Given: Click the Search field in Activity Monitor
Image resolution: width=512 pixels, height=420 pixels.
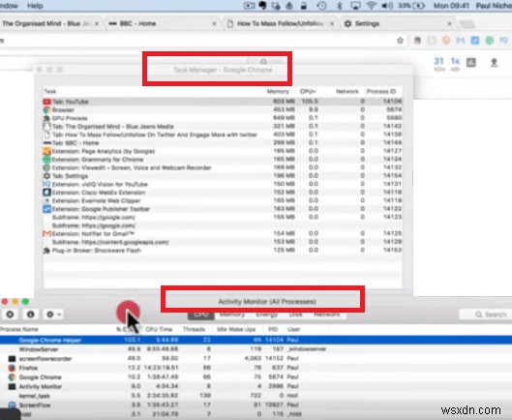Looking at the screenshot, I should coord(485,315).
